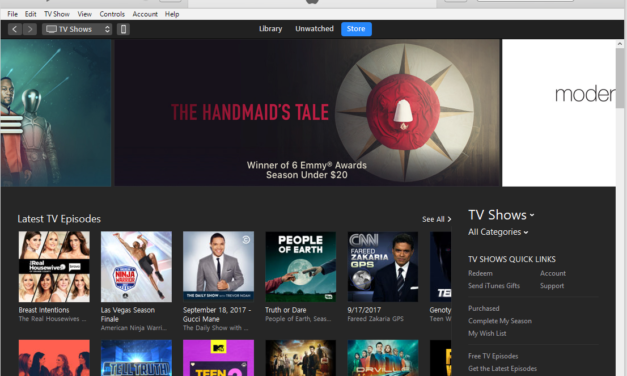Open The Handmaid's Tale banner

tap(307, 113)
